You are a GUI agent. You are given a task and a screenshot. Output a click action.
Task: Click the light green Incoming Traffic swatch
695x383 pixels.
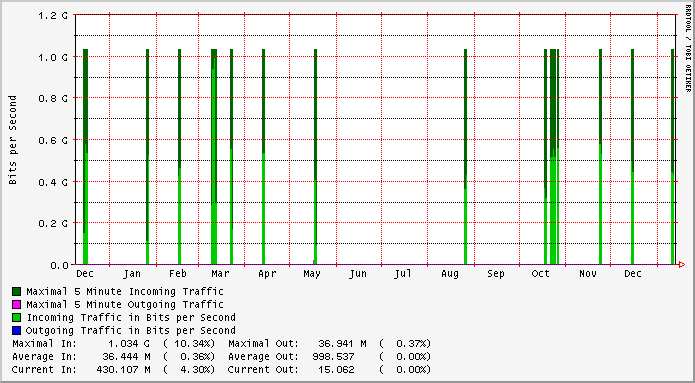(16, 317)
